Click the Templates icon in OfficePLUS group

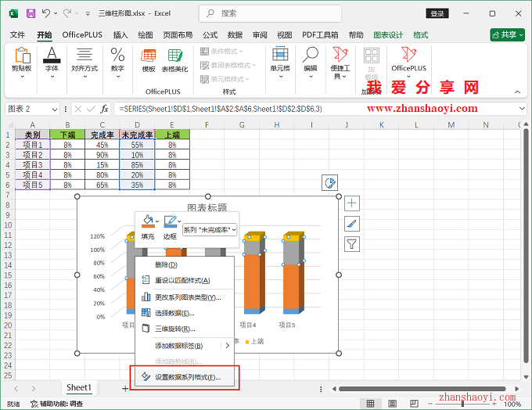(x=148, y=57)
